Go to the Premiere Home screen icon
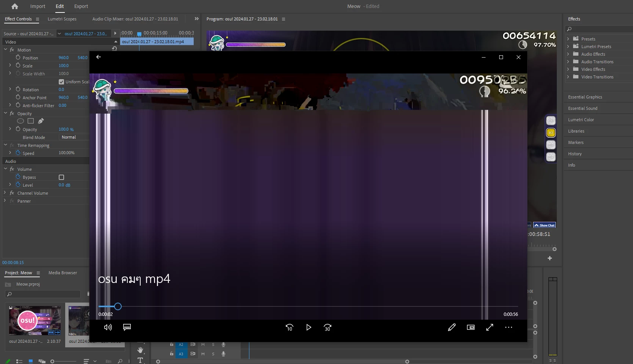This screenshot has width=633, height=364. tap(14, 6)
